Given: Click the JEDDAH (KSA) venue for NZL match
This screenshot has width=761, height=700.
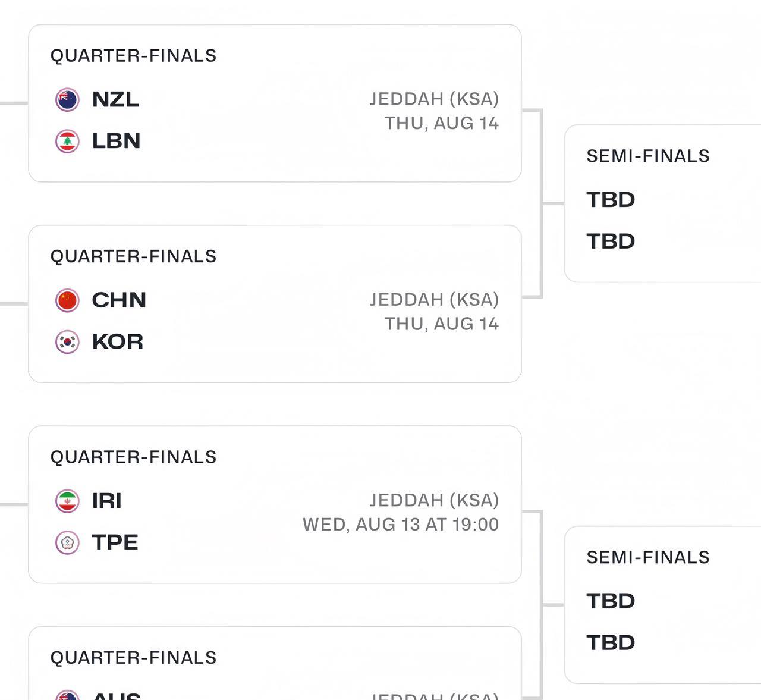Looking at the screenshot, I should point(434,99).
